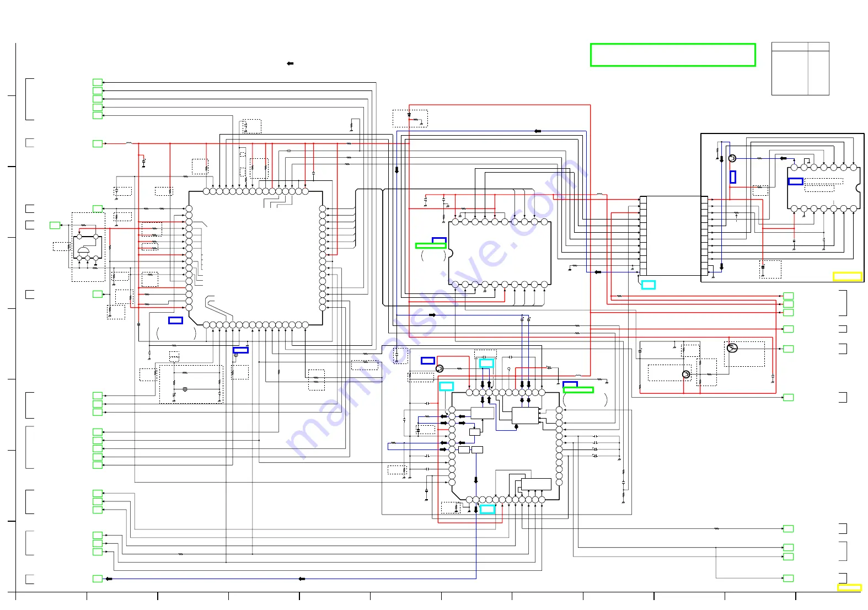Select the notched DIP chip outline in the middle
The image size is (868, 610).
[500, 253]
